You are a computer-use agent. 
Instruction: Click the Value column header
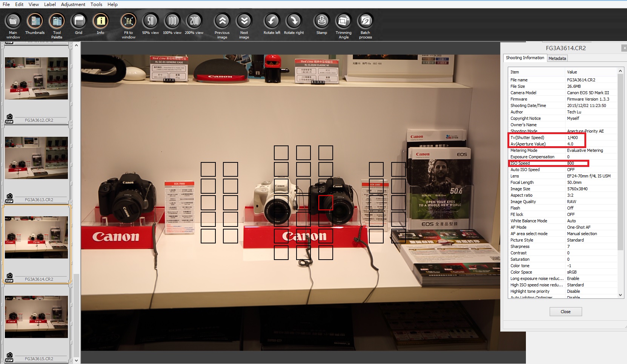coord(591,72)
